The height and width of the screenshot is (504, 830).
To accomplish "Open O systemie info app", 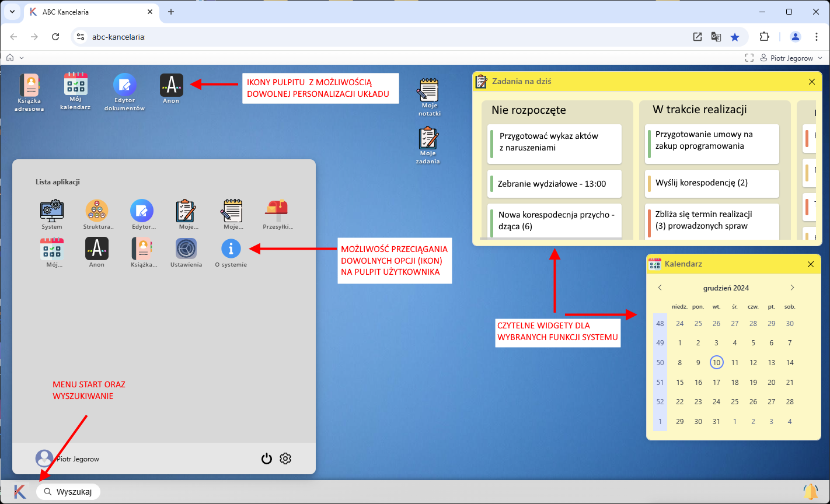I will click(x=231, y=253).
